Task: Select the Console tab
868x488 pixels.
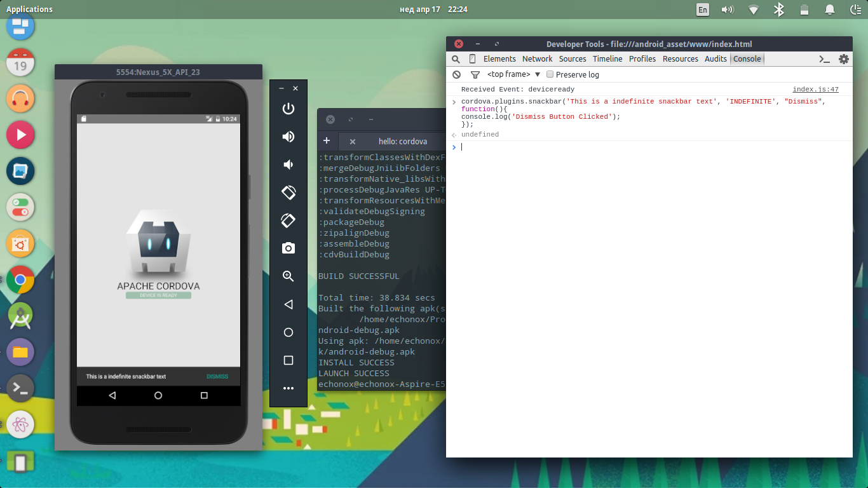Action: pos(747,59)
